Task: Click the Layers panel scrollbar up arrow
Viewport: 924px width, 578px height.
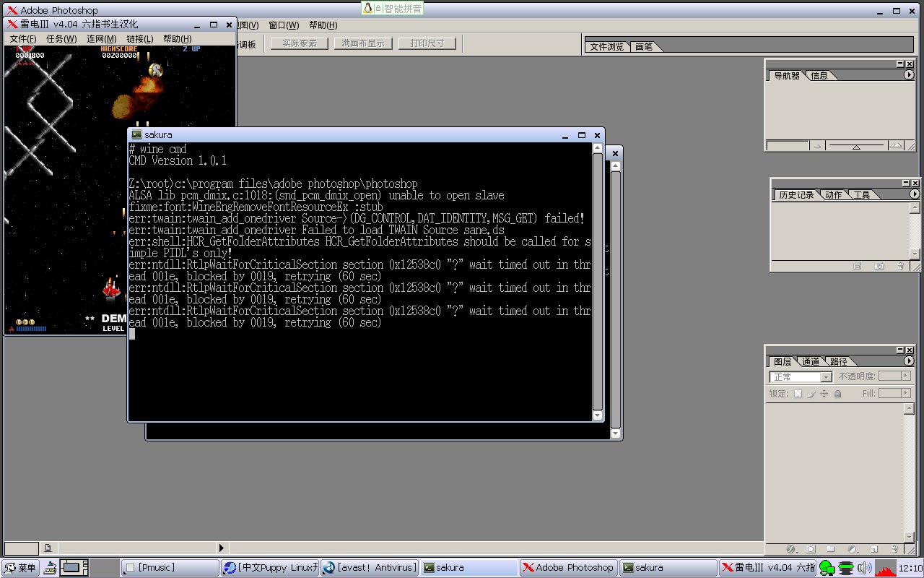Action: 909,409
